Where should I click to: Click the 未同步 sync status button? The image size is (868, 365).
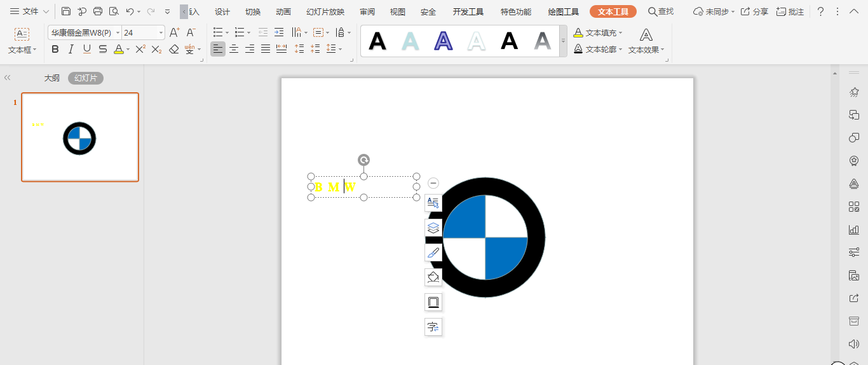click(714, 11)
